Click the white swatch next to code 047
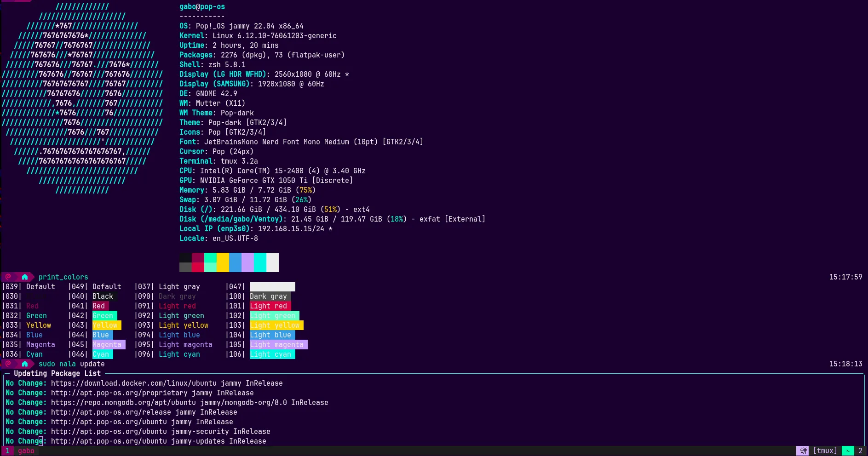Screen dimensions: 868x456 272,286
